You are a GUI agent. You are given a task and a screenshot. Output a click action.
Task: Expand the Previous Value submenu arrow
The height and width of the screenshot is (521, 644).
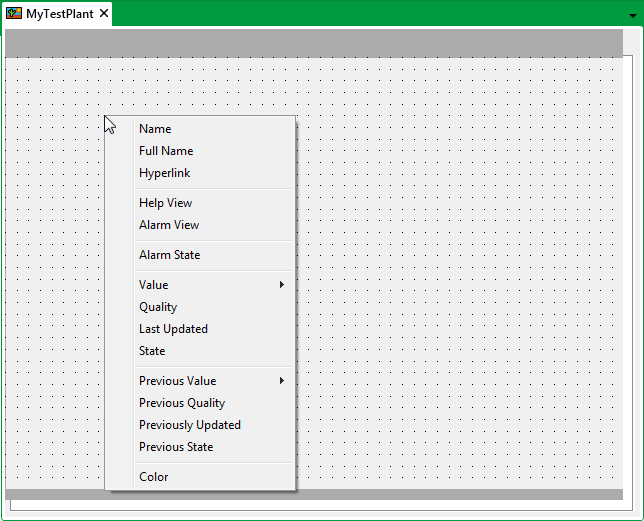point(282,381)
